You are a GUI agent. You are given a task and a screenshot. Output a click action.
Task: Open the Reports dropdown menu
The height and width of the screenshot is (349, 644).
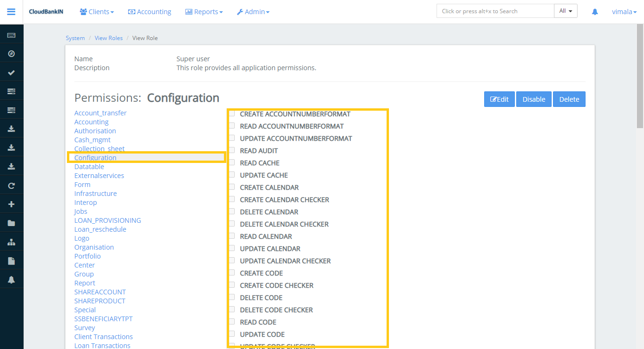coord(204,11)
